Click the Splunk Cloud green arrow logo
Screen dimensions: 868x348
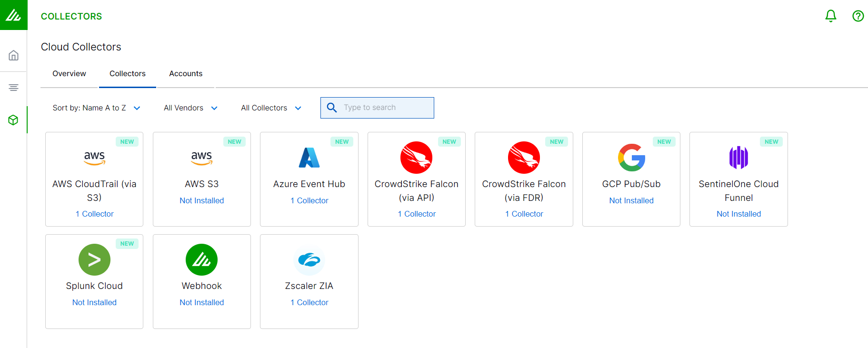tap(94, 259)
